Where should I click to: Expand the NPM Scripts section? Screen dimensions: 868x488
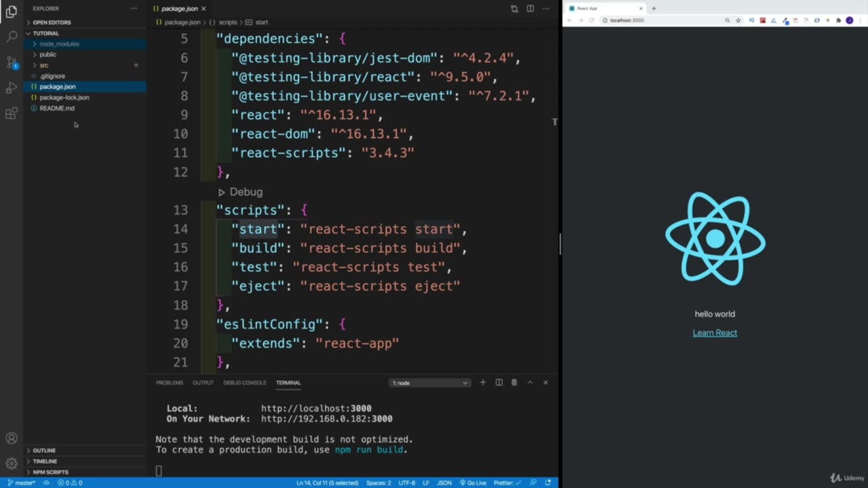click(x=85, y=472)
